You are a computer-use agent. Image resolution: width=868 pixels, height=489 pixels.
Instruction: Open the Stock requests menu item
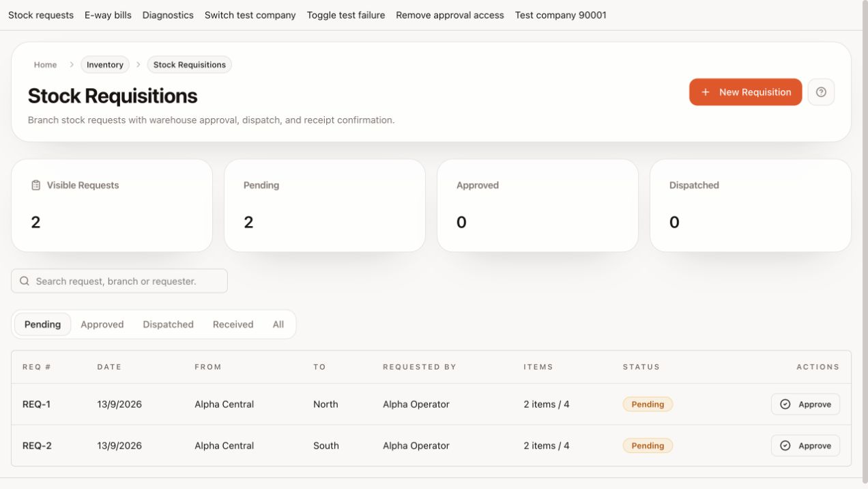[41, 15]
